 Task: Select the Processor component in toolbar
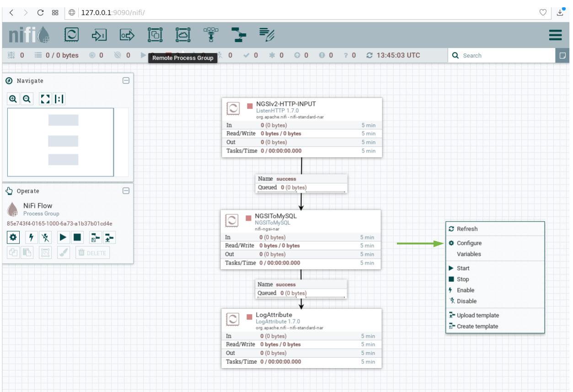point(72,35)
